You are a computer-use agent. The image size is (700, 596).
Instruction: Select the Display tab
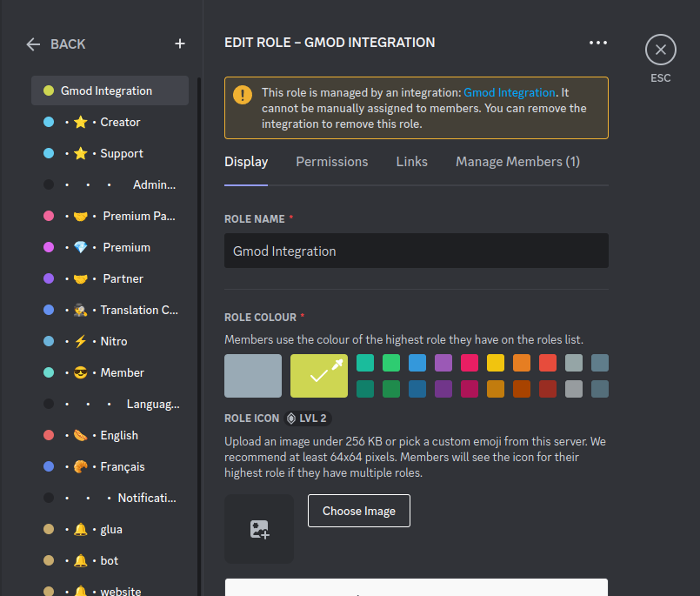[x=246, y=162]
